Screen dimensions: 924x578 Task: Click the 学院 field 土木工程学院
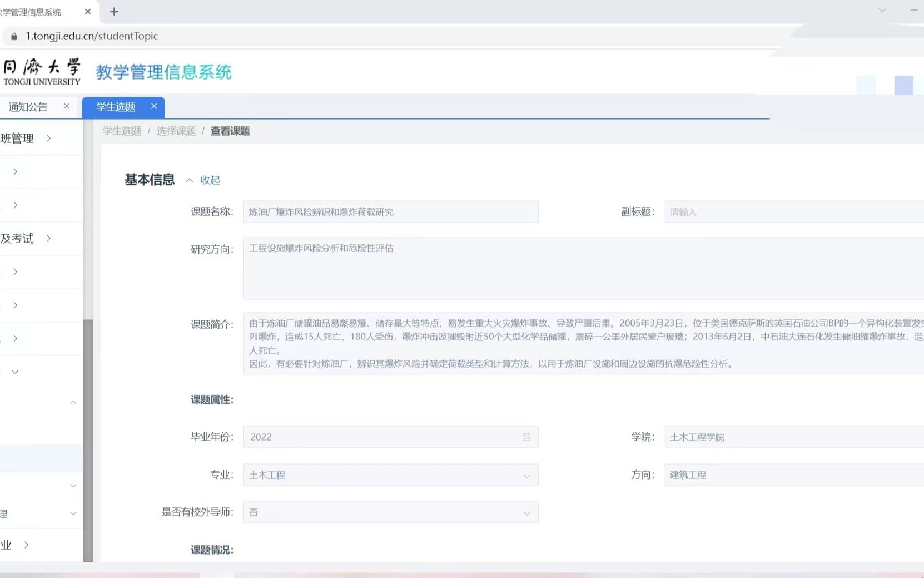794,437
